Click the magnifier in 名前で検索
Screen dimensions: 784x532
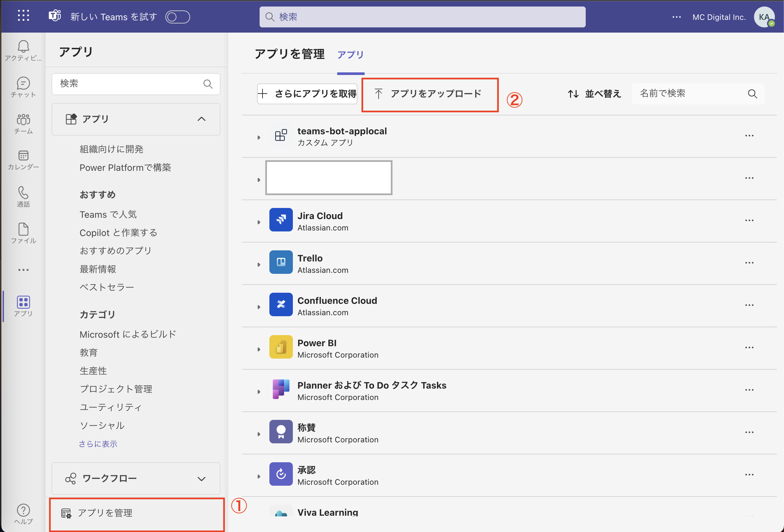pyautogui.click(x=752, y=94)
